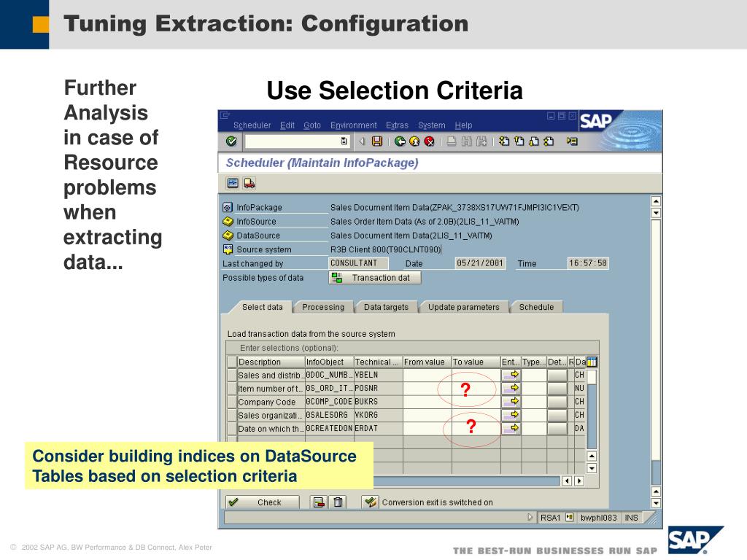This screenshot has width=747, height=560.
Task: Switch to the Data targets tab
Action: tap(386, 307)
